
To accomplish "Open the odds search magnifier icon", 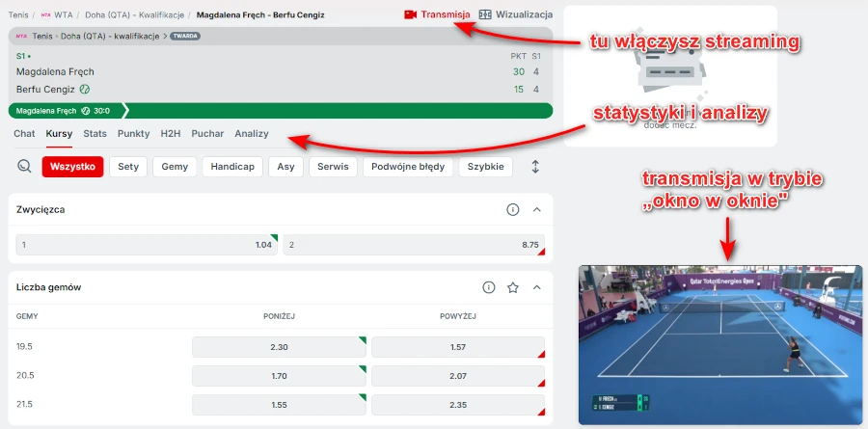I will tap(24, 167).
